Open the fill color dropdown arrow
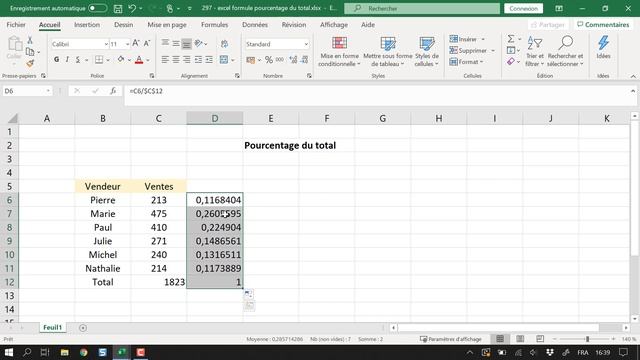This screenshot has width=640, height=360. click(129, 60)
